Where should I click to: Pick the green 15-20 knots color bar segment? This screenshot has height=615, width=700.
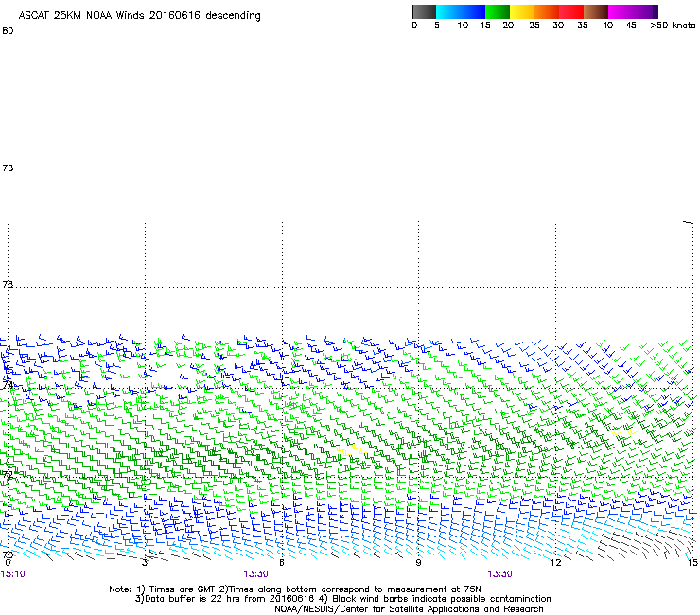(x=498, y=11)
